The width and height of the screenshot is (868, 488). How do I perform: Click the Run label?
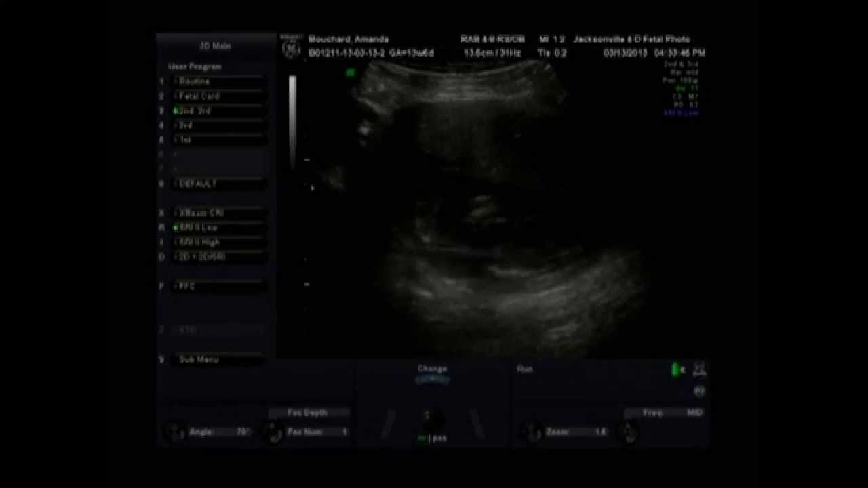click(x=525, y=369)
